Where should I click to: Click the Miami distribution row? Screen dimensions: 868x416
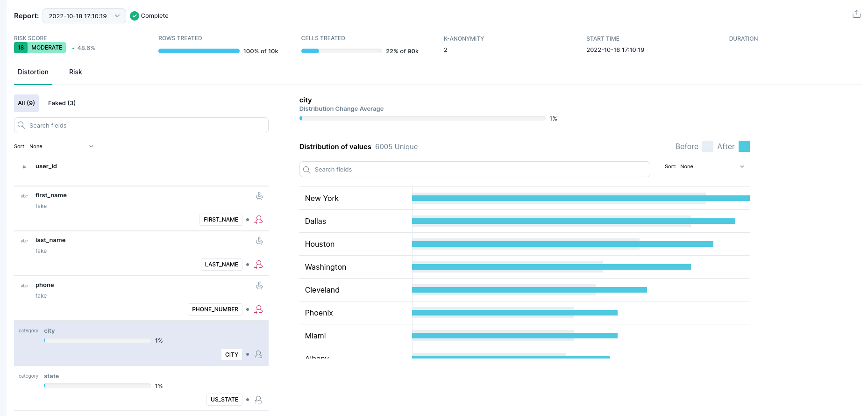pos(525,336)
